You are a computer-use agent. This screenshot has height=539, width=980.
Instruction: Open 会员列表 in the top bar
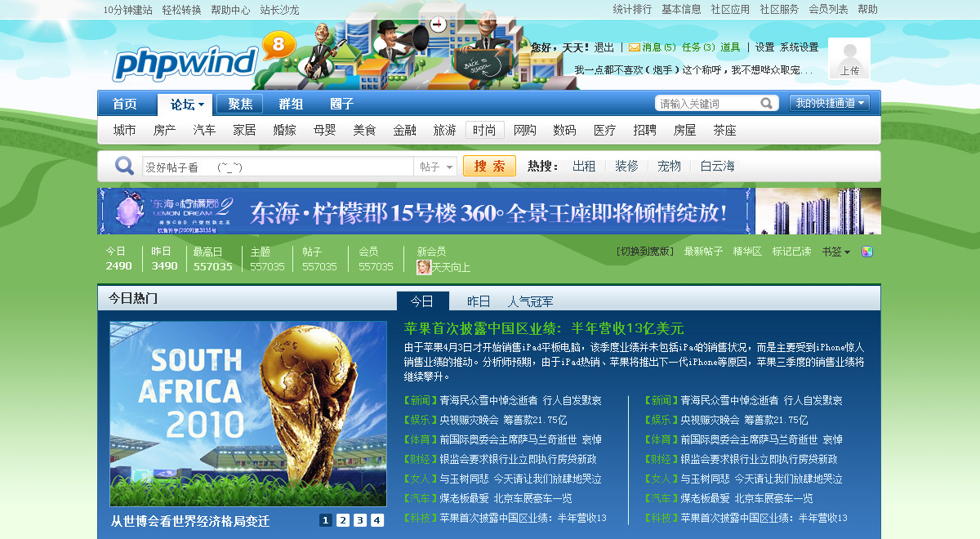pos(828,10)
